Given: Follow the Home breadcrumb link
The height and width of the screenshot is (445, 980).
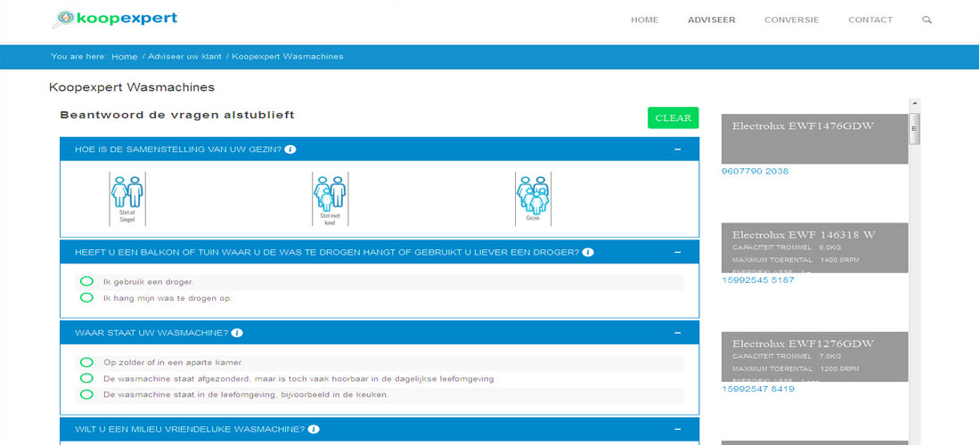Looking at the screenshot, I should point(125,57).
